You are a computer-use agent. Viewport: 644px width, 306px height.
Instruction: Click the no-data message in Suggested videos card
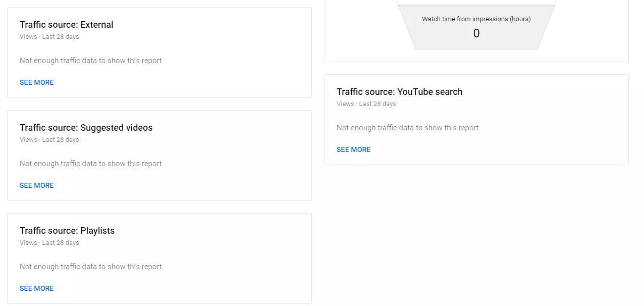(91, 164)
